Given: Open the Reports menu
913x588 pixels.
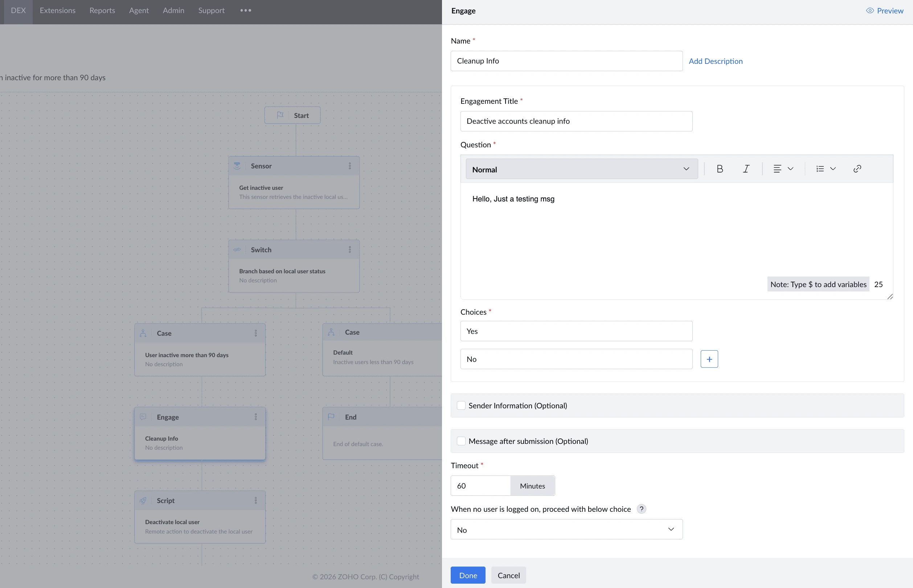Looking at the screenshot, I should (x=102, y=11).
